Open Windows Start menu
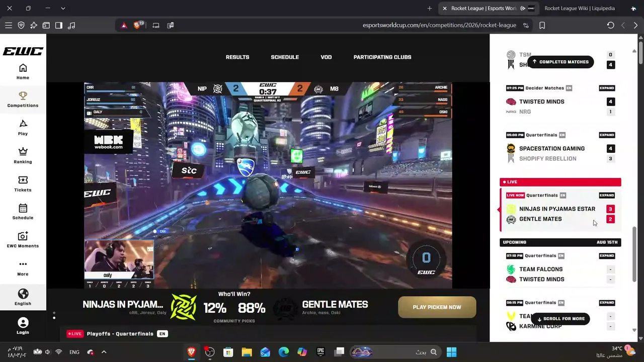Image resolution: width=644 pixels, height=362 pixels. tap(451, 352)
